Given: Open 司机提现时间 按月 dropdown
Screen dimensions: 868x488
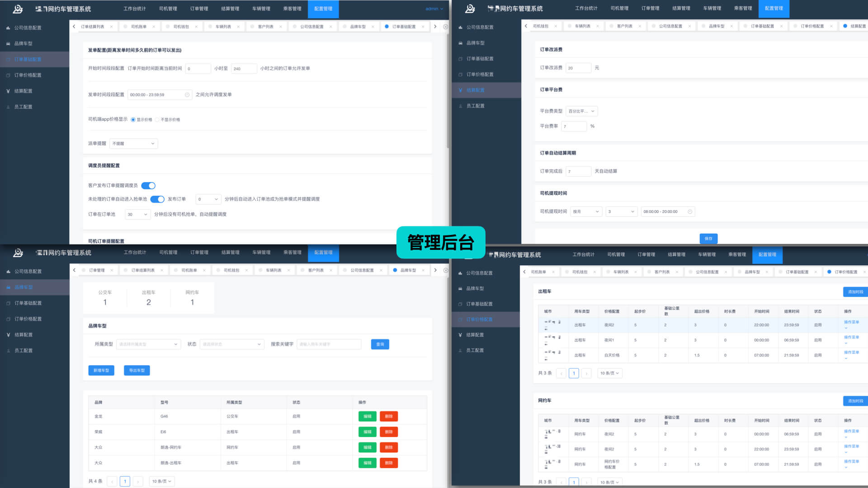Looking at the screenshot, I should pyautogui.click(x=586, y=211).
